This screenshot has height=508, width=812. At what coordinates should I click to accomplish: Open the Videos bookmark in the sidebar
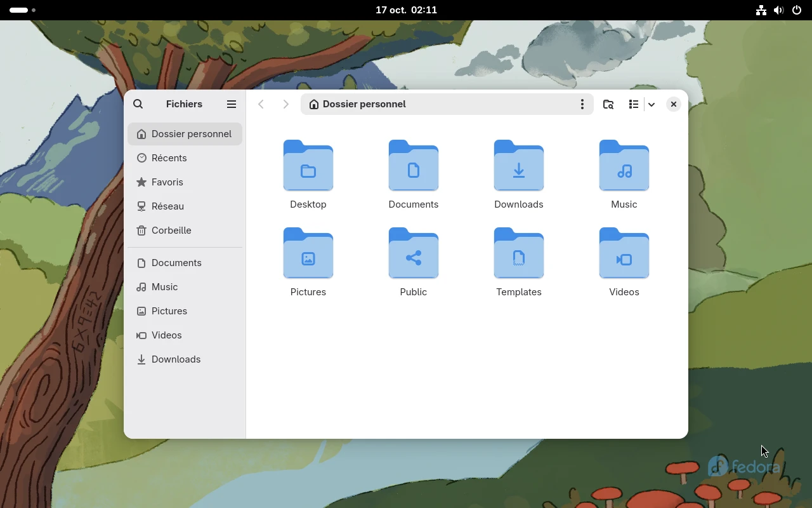click(x=185, y=335)
